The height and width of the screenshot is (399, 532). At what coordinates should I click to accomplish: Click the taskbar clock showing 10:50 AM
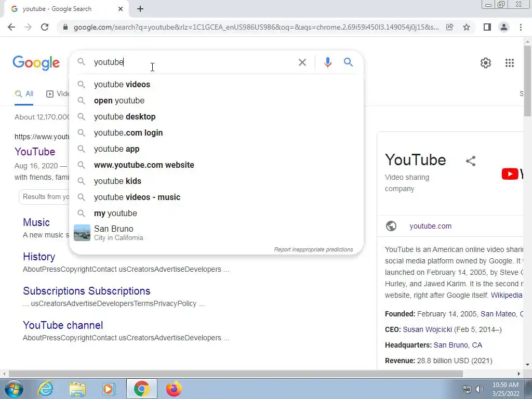coord(505,389)
